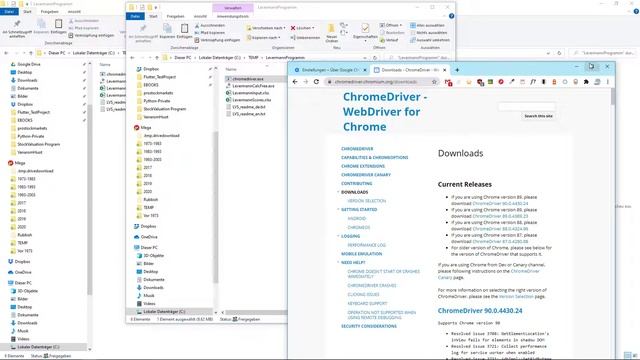Viewport: 640px width, 360px height.
Task: Refresh front Explorer folder view
Action: (x=375, y=58)
